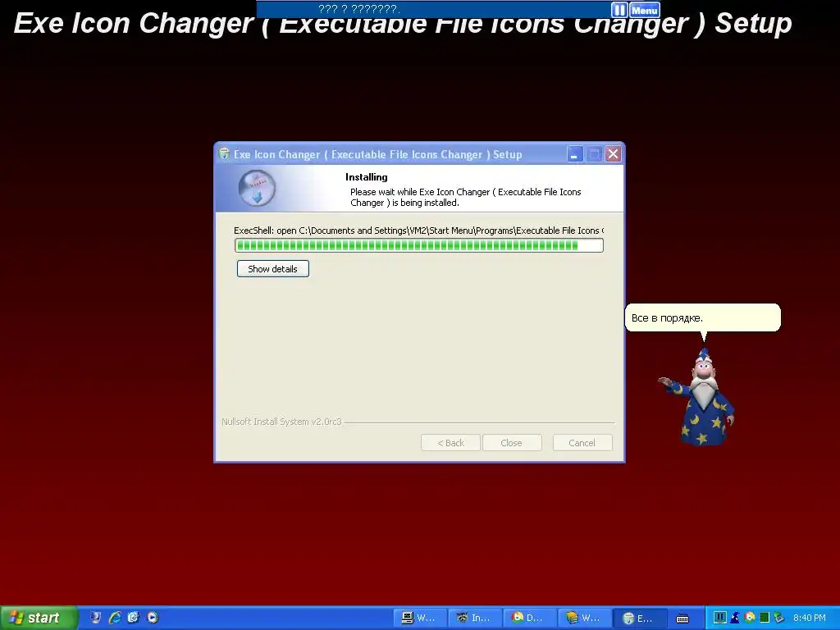Click the wizard assistant character
This screenshot has width=840, height=630.
(698, 397)
